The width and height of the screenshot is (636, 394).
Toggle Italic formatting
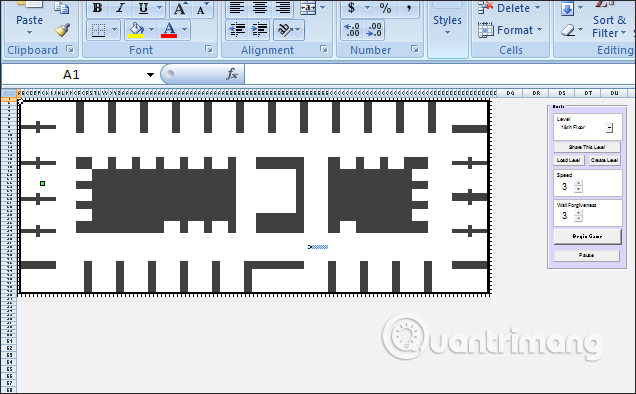tap(120, 8)
